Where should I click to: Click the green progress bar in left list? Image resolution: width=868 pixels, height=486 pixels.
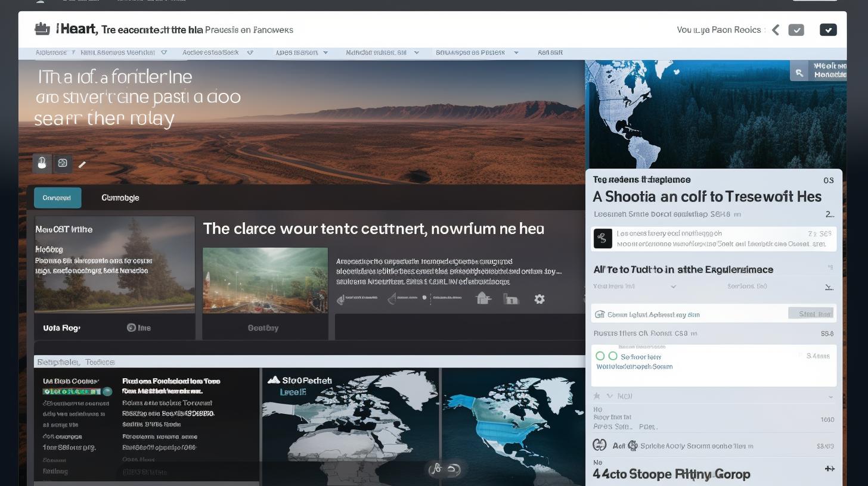click(x=72, y=391)
